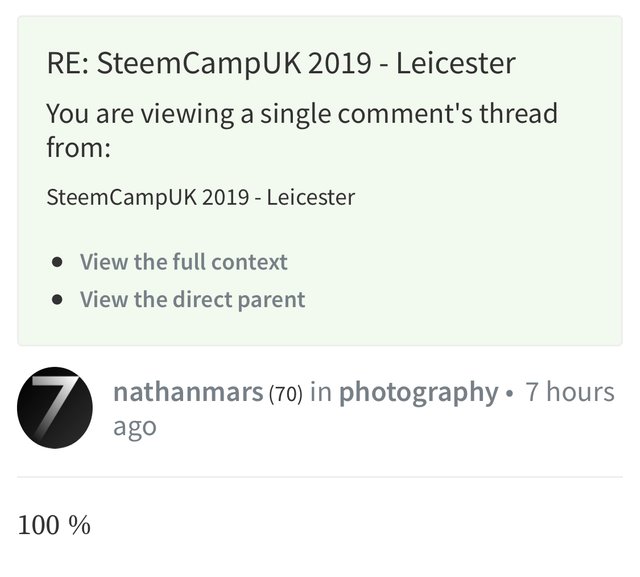Click the '100 %' comment body text

pos(54,525)
